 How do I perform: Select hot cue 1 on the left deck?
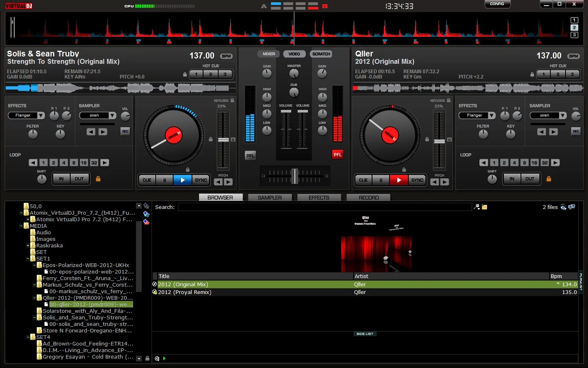(196, 74)
